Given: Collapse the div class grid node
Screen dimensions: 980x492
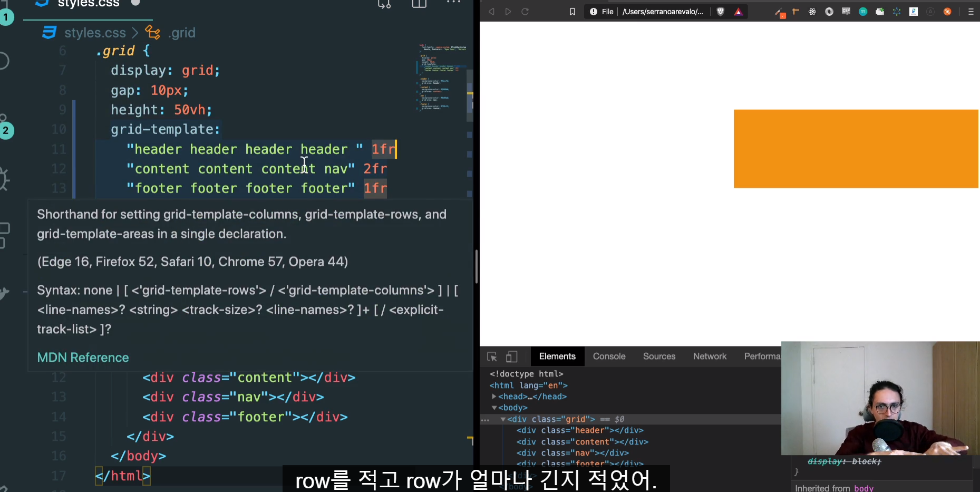Looking at the screenshot, I should click(503, 419).
